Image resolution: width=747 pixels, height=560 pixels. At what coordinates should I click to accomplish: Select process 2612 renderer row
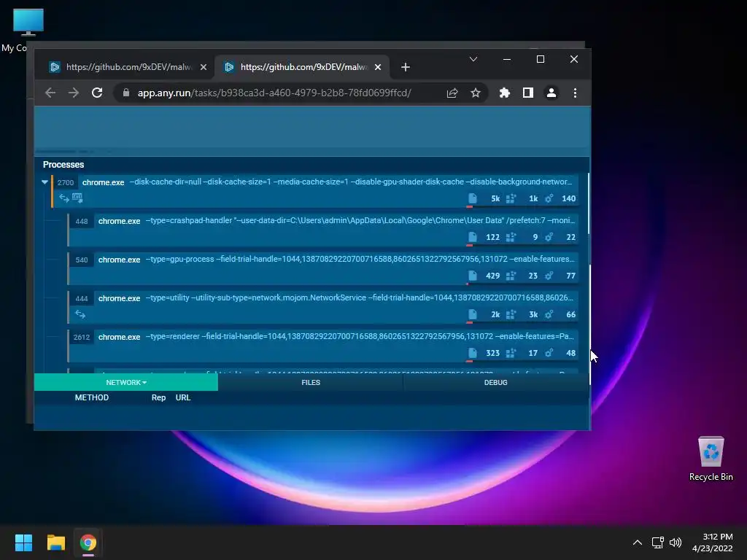tap(323, 345)
